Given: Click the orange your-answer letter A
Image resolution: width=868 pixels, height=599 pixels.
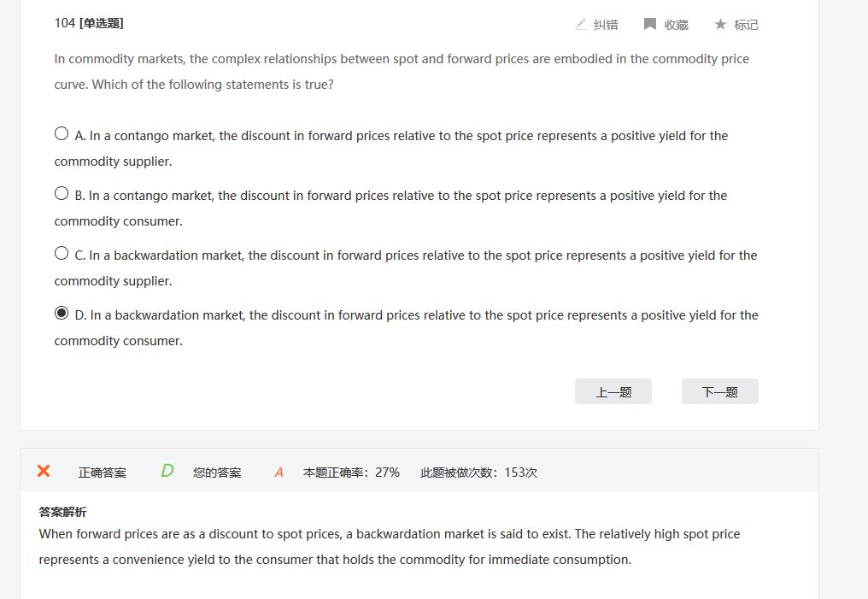Looking at the screenshot, I should (279, 472).
